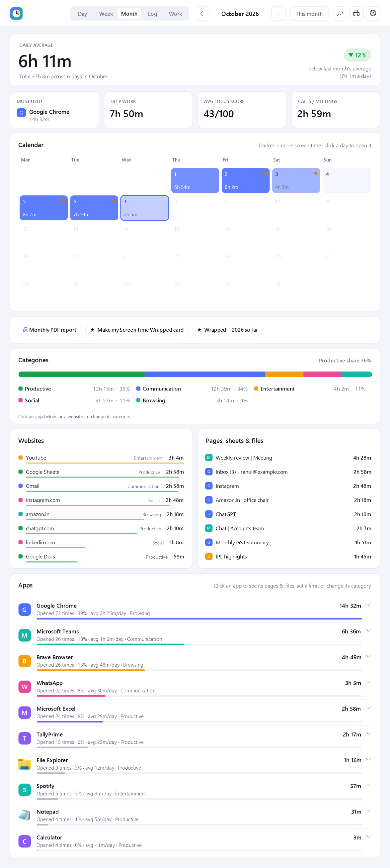
Task: Click the TallyPrime app icon
Action: [x=25, y=738]
